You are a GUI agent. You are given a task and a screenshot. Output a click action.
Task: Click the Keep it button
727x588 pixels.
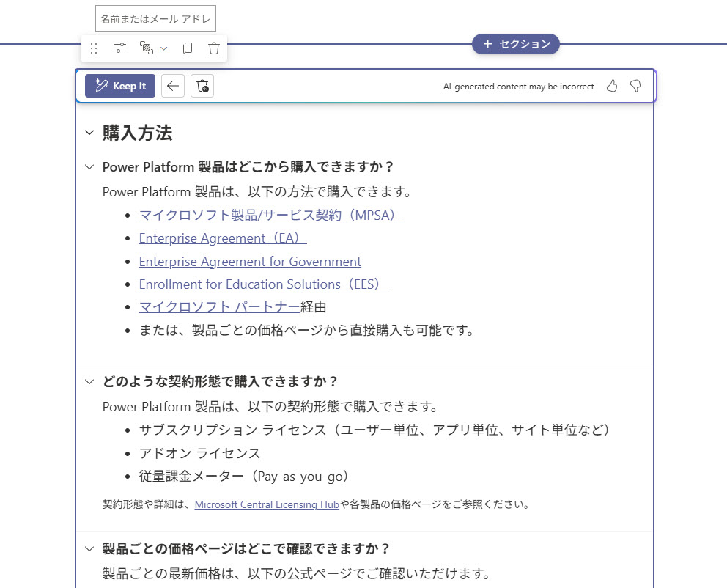coord(120,86)
